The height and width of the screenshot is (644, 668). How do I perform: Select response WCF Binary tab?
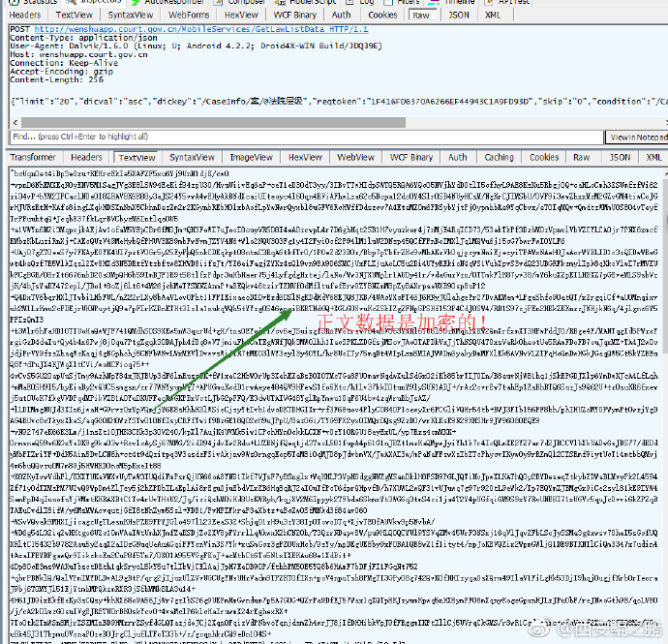[411, 157]
